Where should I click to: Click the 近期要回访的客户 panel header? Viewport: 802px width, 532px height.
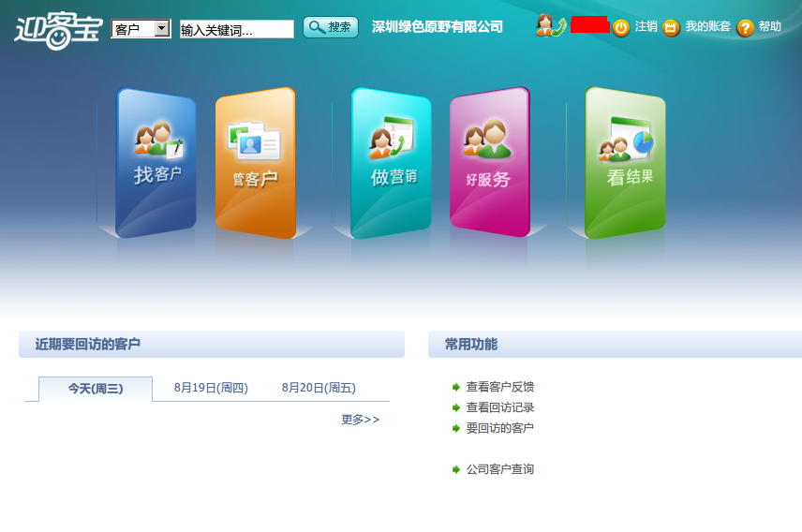point(212,345)
